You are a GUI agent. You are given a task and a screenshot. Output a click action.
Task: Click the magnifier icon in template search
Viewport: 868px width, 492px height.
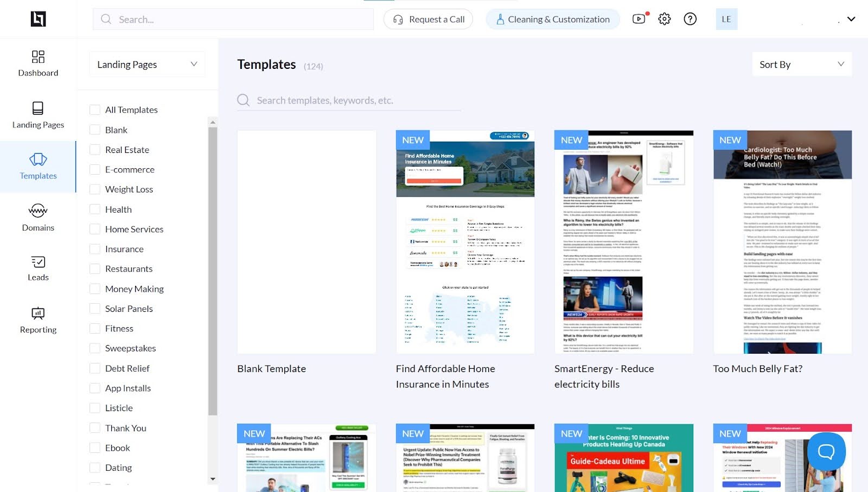[244, 100]
